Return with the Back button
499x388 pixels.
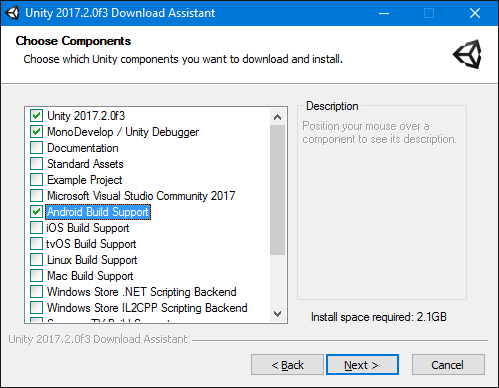(287, 365)
